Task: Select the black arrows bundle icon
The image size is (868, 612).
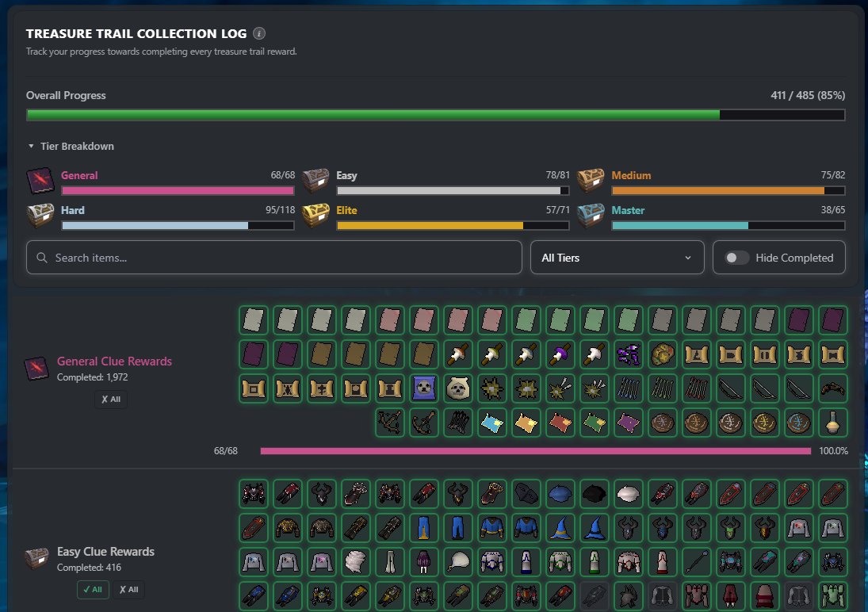Action: 458,423
